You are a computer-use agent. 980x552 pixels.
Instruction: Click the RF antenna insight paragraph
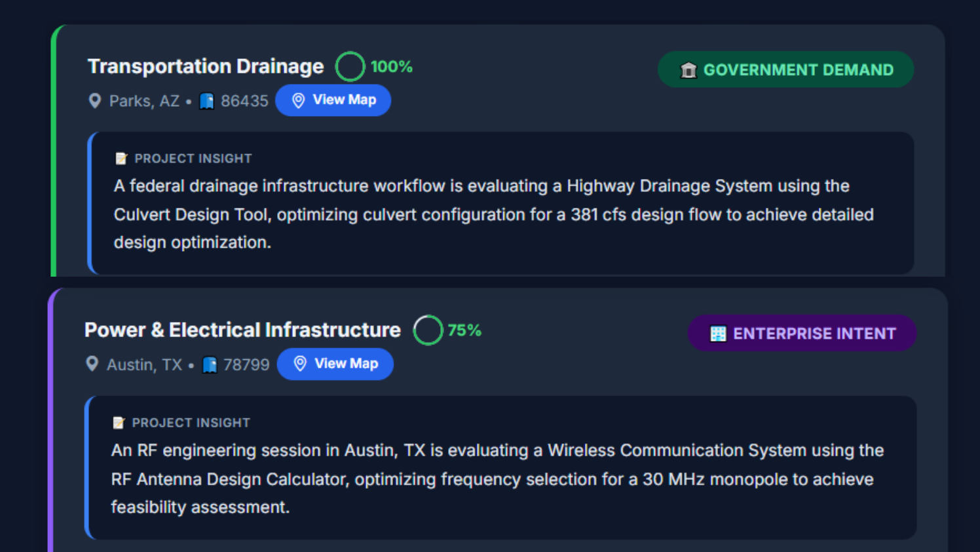[x=498, y=479]
